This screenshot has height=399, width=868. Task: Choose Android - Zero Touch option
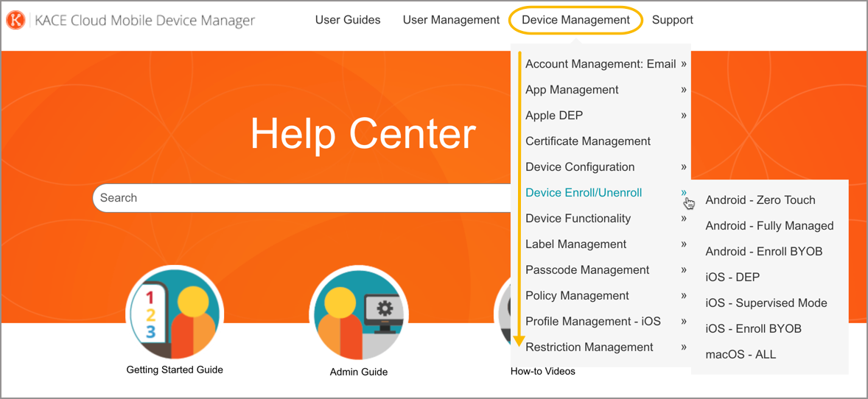[760, 200]
